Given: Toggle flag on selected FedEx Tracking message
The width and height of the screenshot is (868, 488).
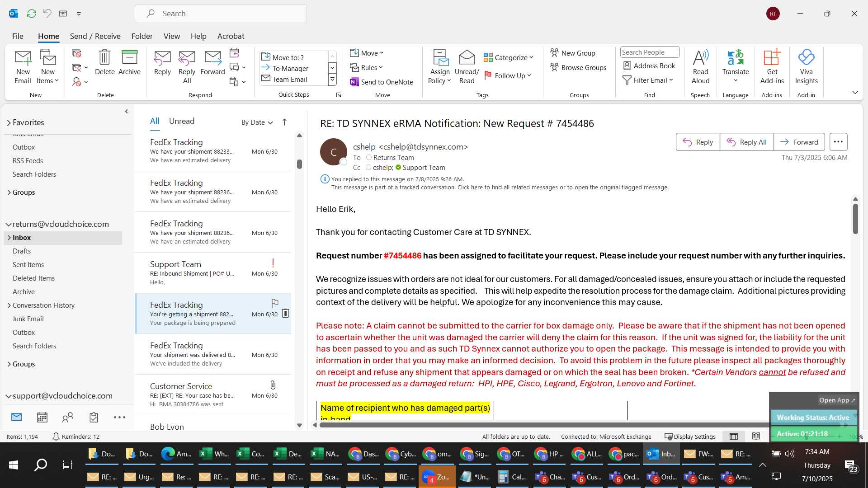Looking at the screenshot, I should (x=274, y=303).
